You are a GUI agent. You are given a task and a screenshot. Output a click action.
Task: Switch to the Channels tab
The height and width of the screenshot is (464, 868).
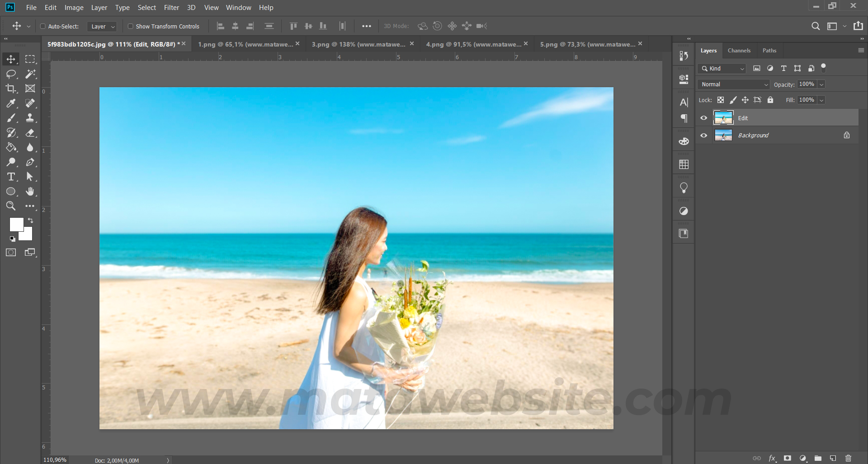click(739, 51)
